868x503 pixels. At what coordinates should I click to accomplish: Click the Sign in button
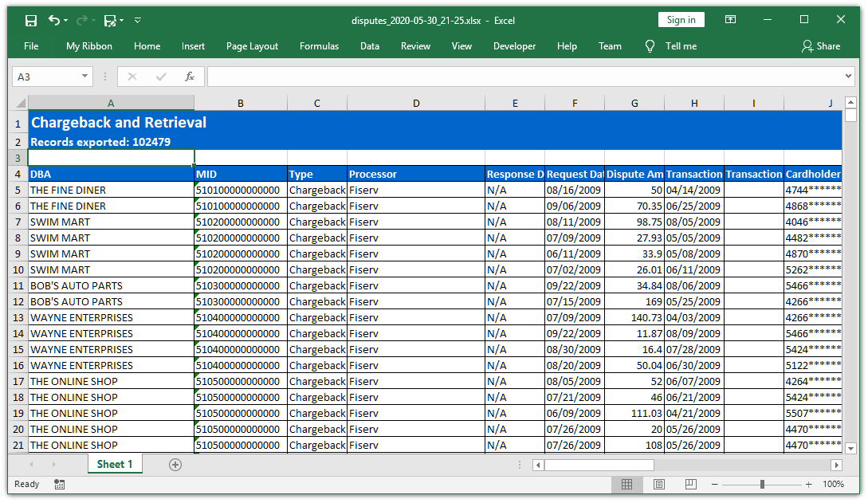coord(681,20)
